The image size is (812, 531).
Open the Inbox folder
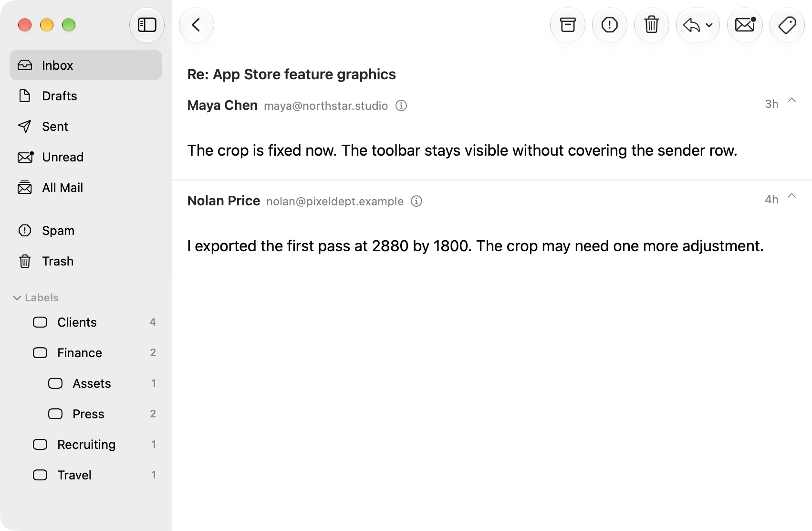pos(86,65)
